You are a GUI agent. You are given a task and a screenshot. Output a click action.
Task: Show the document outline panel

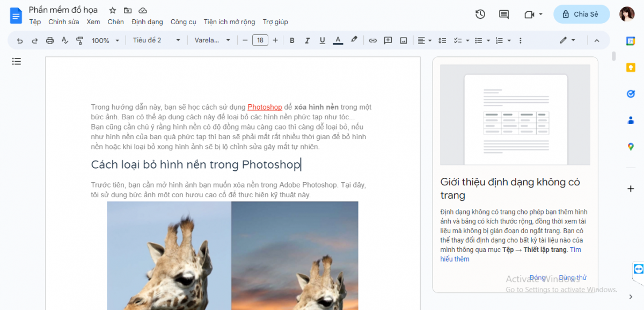pyautogui.click(x=16, y=61)
